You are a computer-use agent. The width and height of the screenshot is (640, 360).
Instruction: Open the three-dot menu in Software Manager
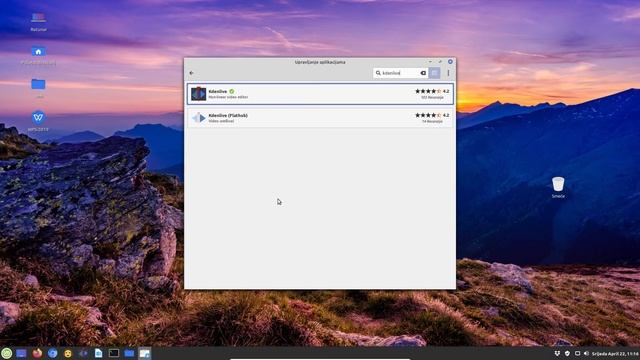point(448,73)
